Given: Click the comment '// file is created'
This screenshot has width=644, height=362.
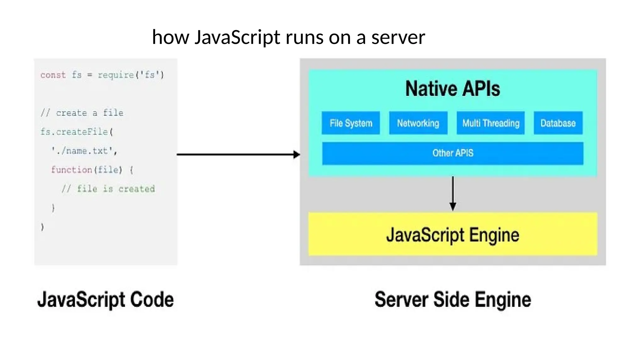Looking at the screenshot, I should [108, 189].
